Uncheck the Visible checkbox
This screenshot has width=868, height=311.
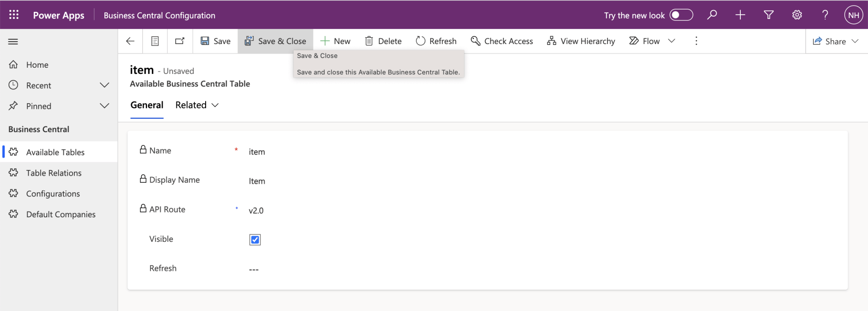[x=255, y=240]
